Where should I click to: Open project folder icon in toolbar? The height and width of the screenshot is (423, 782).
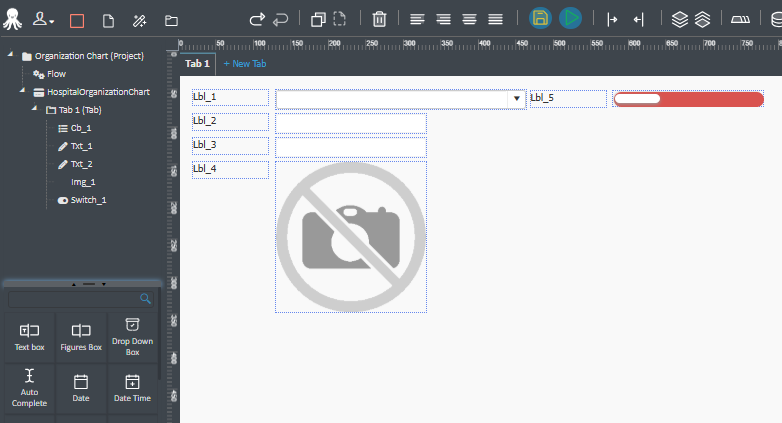pyautogui.click(x=171, y=21)
